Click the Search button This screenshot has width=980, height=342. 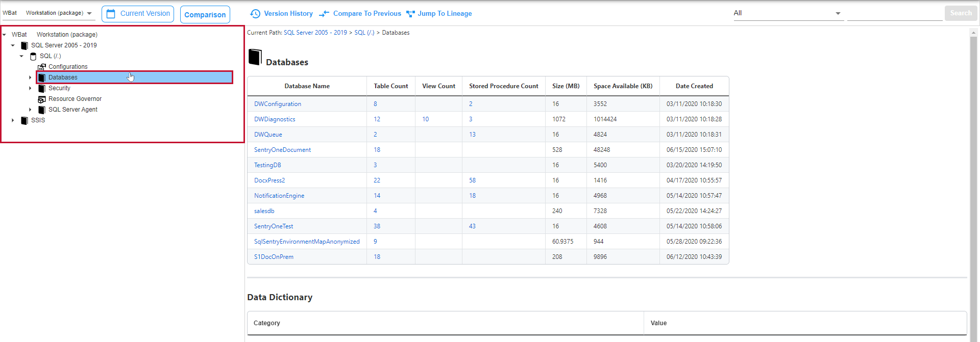tap(961, 13)
